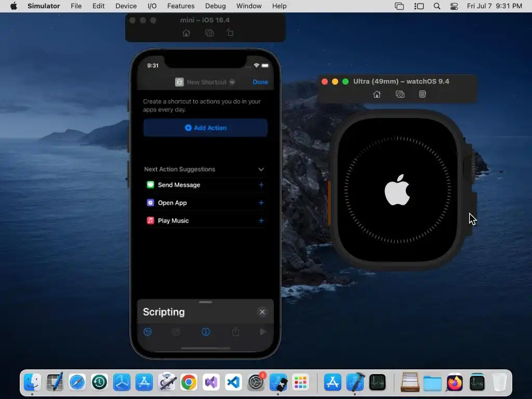The height and width of the screenshot is (399, 532).
Task: Open the Simulator menu in the menu bar
Action: tap(44, 6)
